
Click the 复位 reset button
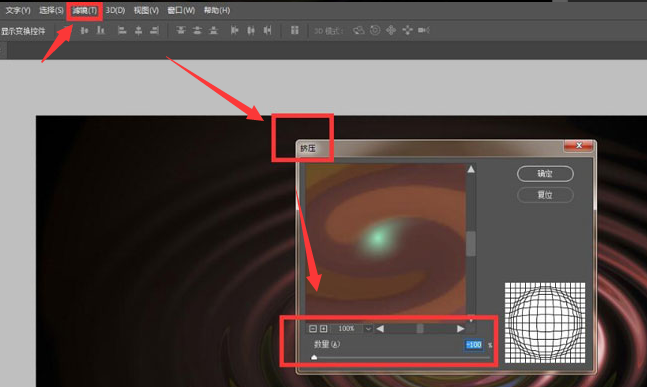coord(545,195)
